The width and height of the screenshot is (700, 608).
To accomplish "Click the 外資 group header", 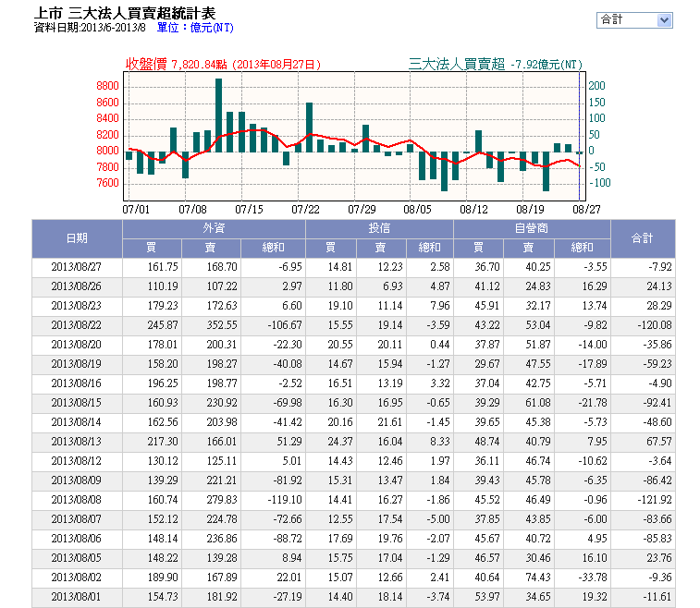I will (x=214, y=228).
